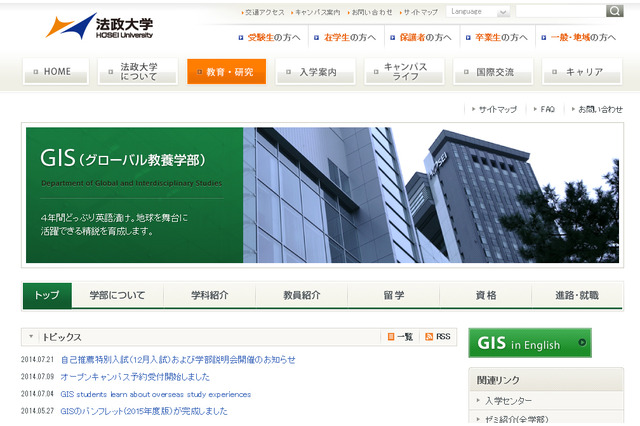The height and width of the screenshot is (426, 640).
Task: Collapse the トピックス section triangle
Action: 31,337
